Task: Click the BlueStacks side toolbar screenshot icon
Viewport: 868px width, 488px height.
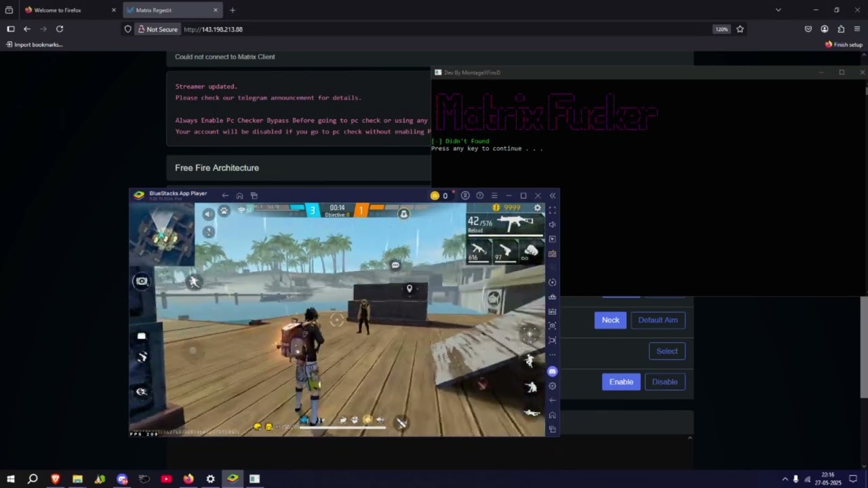Action: pyautogui.click(x=553, y=326)
